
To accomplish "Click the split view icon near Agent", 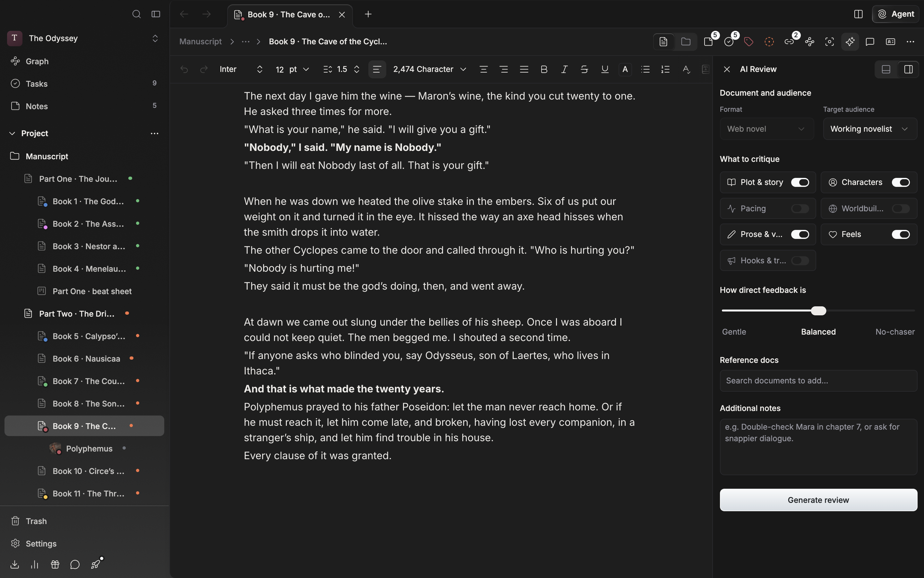I will [858, 14].
